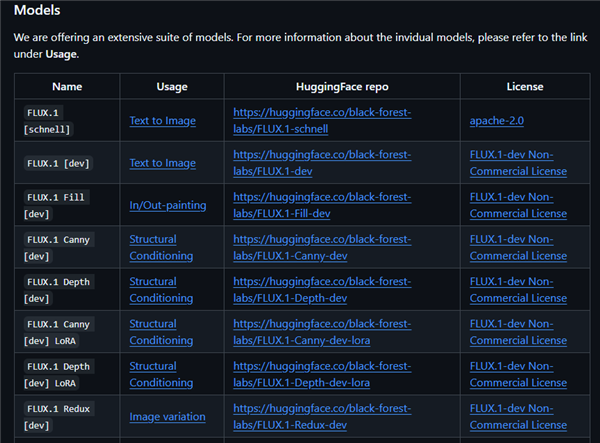Open the FLUX.1-Depth-dev repo link

click(x=322, y=290)
